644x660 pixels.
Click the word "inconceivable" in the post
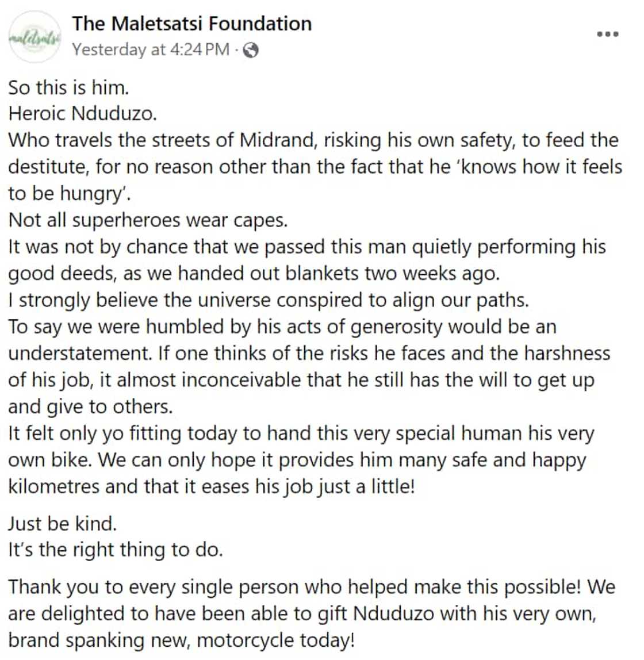(x=240, y=380)
